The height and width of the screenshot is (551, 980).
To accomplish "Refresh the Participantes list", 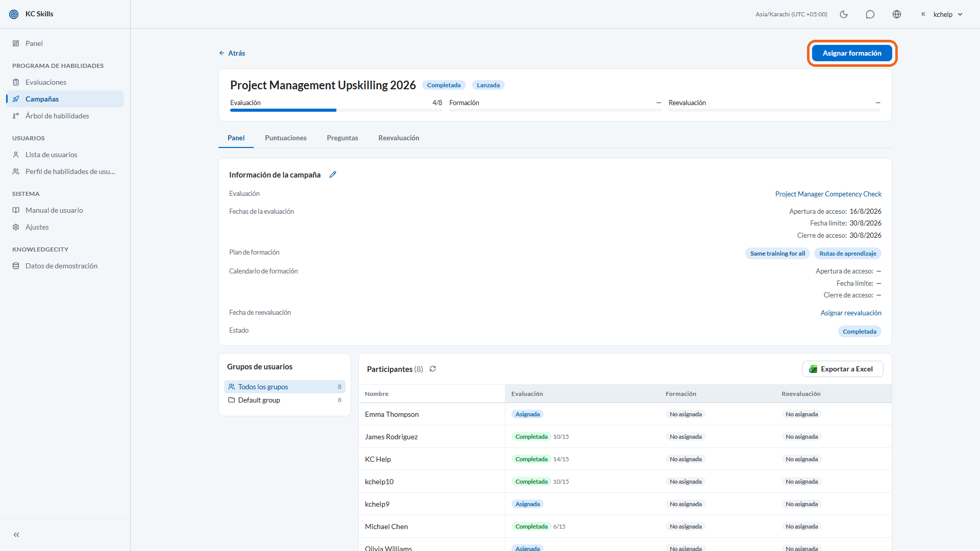I will 433,369.
